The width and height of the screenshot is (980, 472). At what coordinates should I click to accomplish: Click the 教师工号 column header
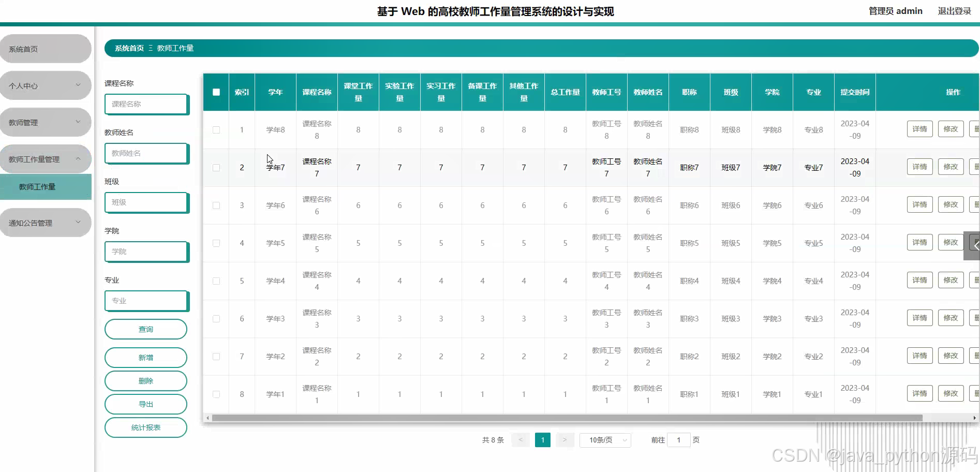pyautogui.click(x=606, y=92)
